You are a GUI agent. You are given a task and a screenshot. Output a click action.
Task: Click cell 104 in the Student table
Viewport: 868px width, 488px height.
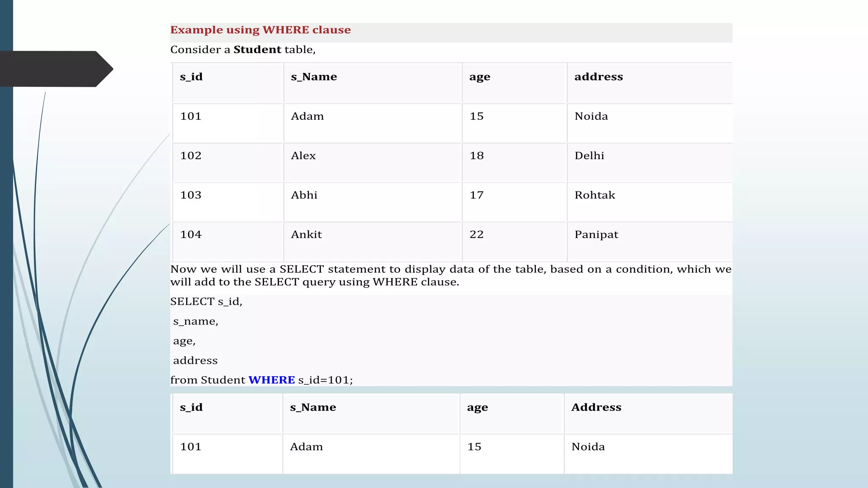(x=191, y=234)
